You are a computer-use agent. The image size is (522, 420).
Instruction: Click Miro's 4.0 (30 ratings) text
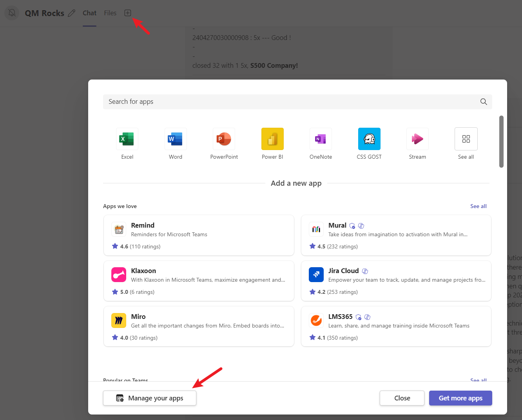[x=139, y=338]
